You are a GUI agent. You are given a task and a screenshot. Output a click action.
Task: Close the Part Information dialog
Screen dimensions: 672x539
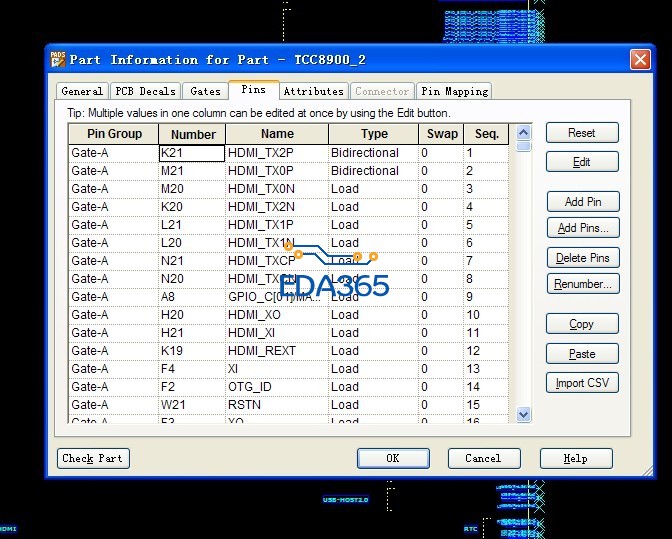640,60
